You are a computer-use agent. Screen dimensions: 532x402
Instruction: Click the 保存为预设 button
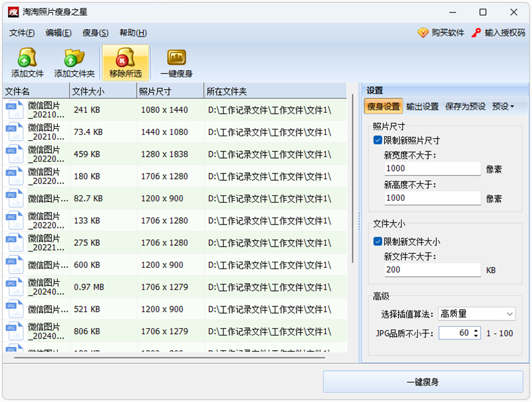(465, 106)
